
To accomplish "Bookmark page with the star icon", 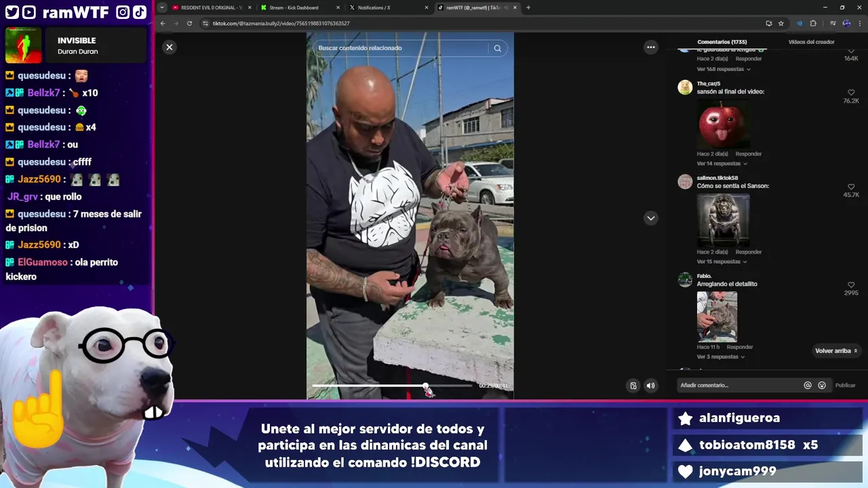I will [781, 23].
